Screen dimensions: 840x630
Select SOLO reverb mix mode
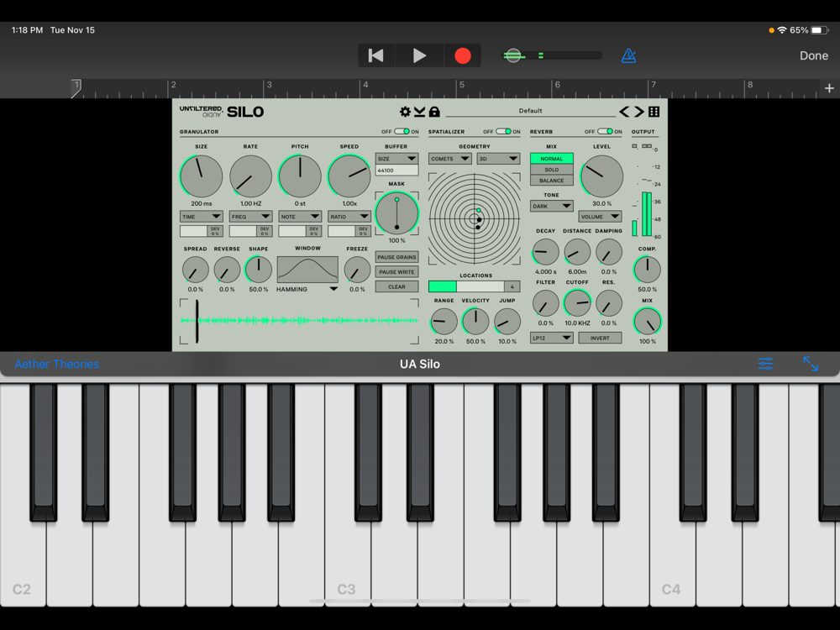point(552,170)
